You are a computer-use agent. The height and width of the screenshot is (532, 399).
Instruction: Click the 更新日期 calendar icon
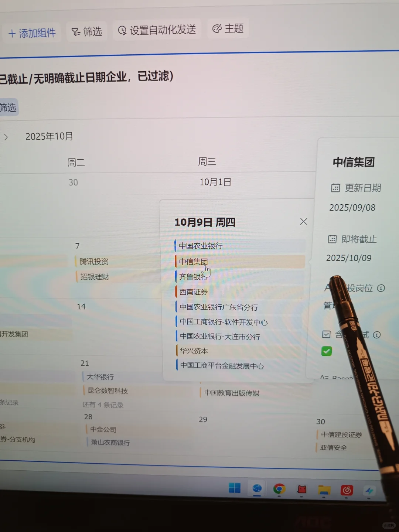(335, 188)
